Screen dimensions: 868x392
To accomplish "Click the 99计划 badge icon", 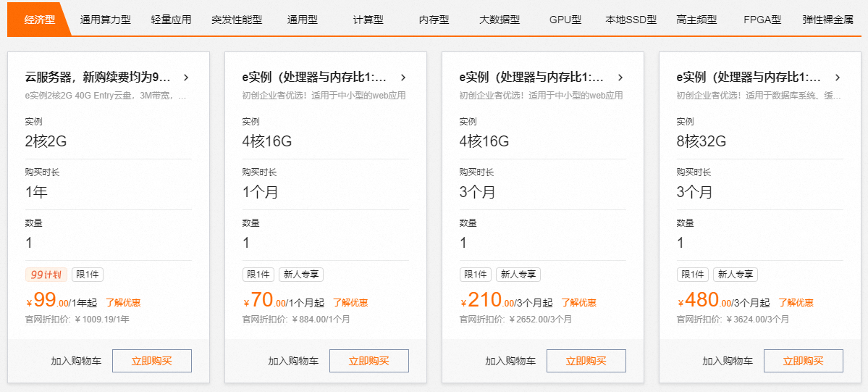I will [x=46, y=274].
